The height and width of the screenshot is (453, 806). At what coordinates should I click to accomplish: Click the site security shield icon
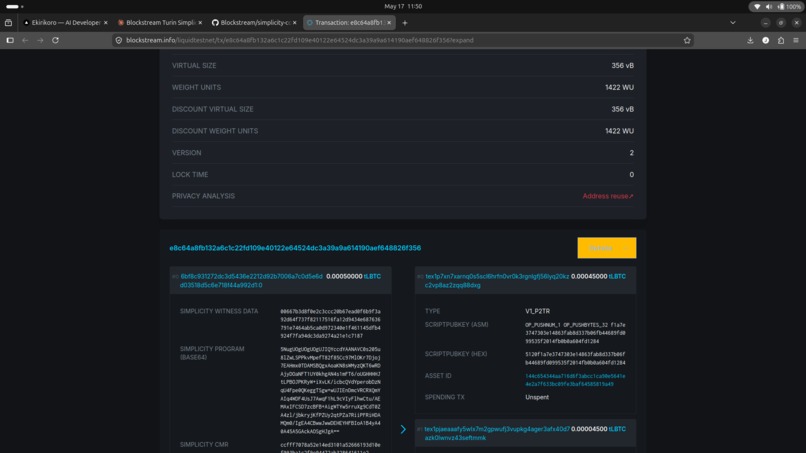tap(119, 40)
